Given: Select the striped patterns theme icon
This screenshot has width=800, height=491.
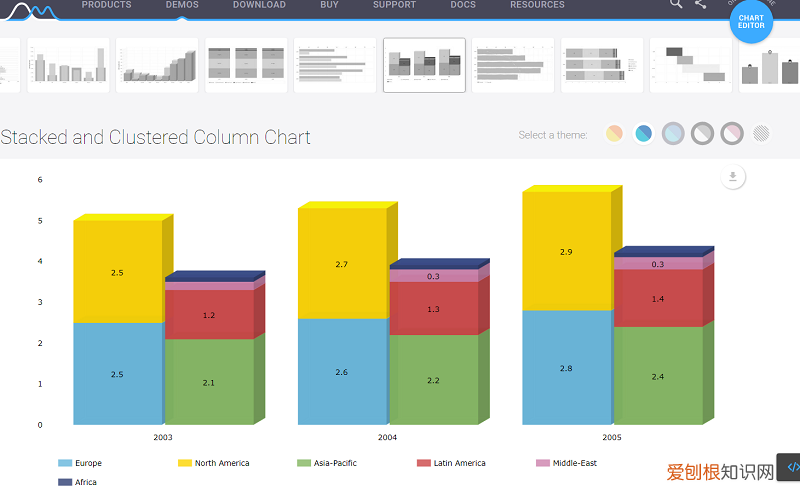Looking at the screenshot, I should [x=762, y=133].
